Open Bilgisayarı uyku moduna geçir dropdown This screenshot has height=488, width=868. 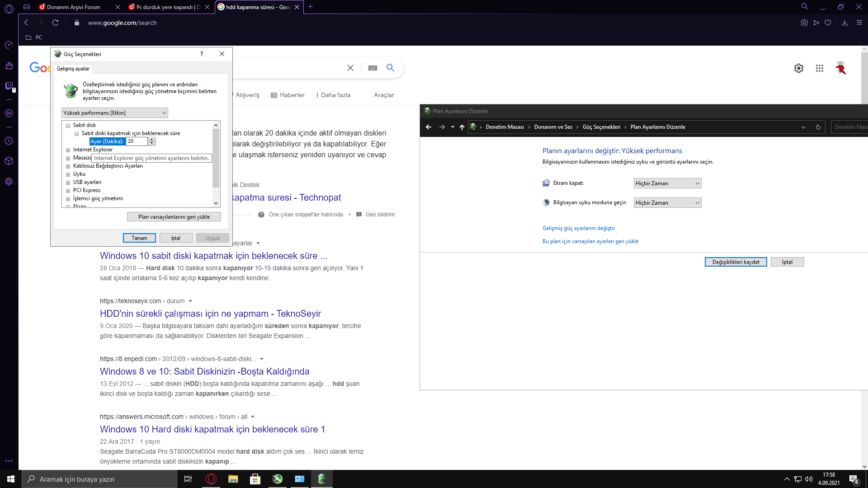[667, 203]
